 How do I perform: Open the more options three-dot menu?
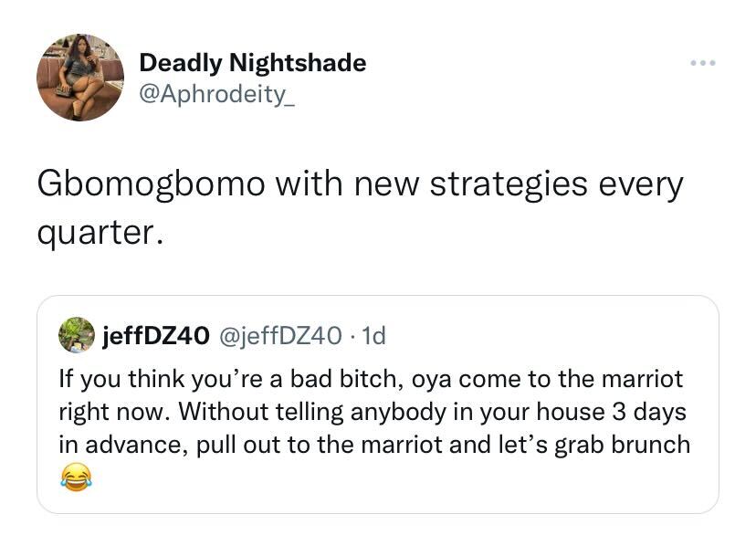[703, 63]
